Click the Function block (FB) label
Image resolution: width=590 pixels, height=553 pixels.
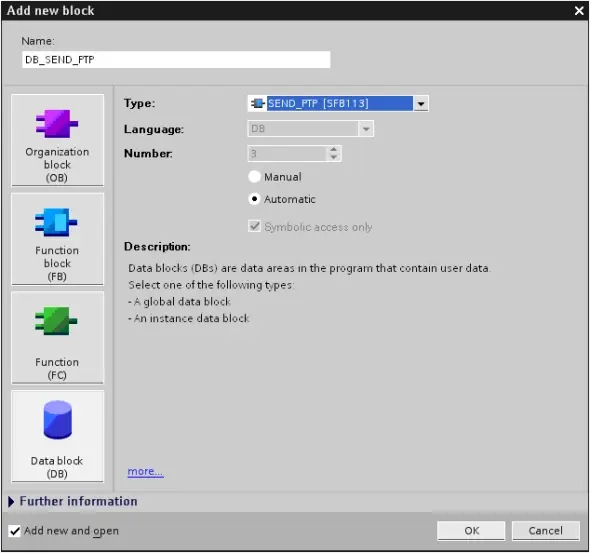[57, 263]
